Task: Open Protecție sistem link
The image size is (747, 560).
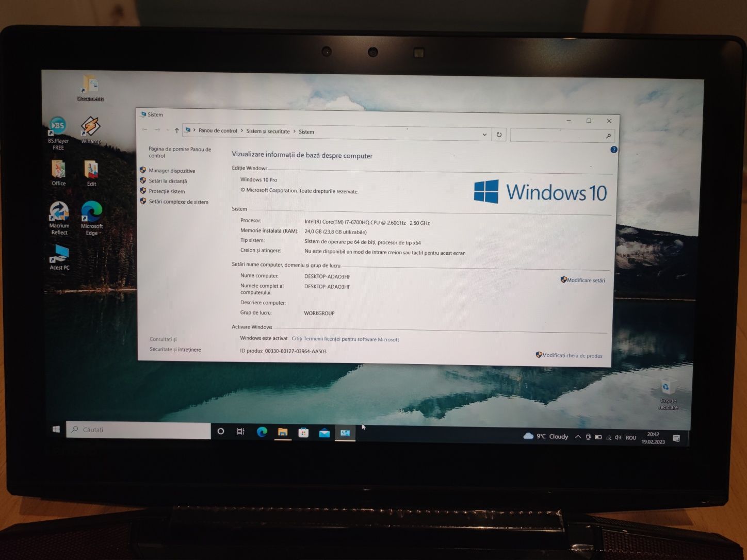Action: 167,191
